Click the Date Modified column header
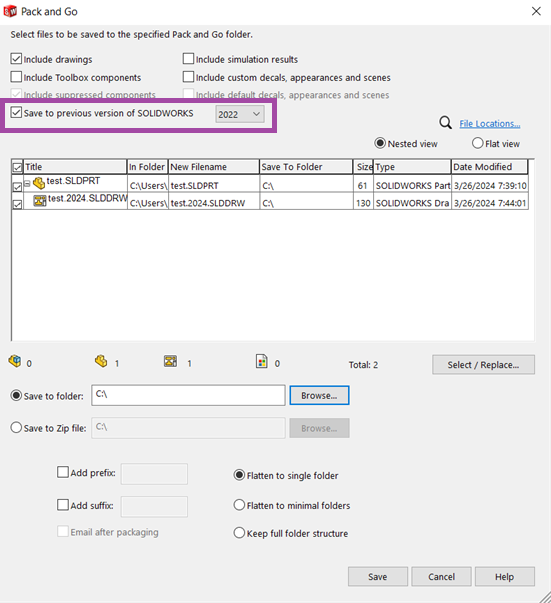 (x=489, y=167)
